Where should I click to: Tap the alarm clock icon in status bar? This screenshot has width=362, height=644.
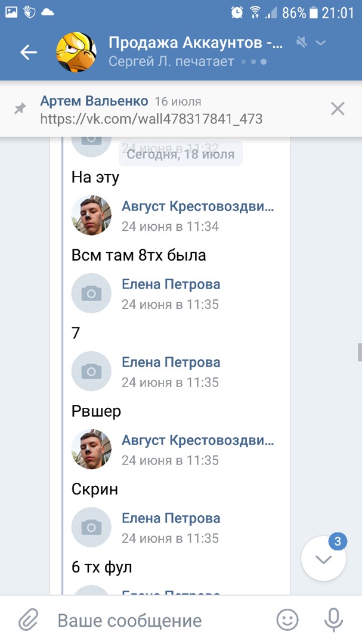tap(237, 11)
